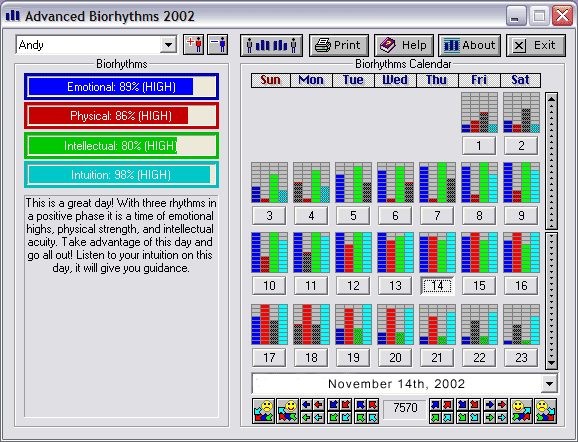This screenshot has width=578, height=442.
Task: Click the bar chart above day 12
Action: 353,253
